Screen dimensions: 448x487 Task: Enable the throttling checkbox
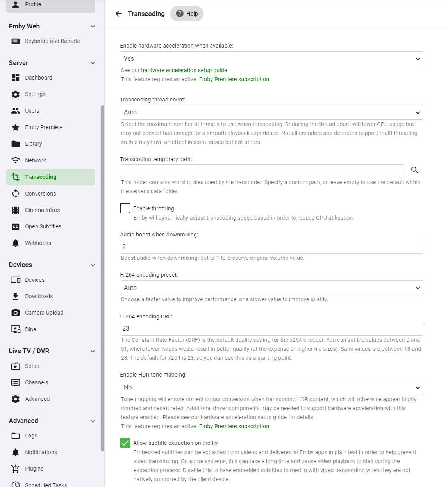coord(125,208)
